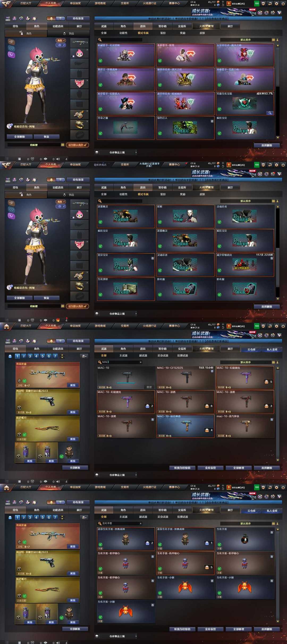
Task: Expand 仓库物品上限 under the 生化手雷 search results
Action: [136, 636]
